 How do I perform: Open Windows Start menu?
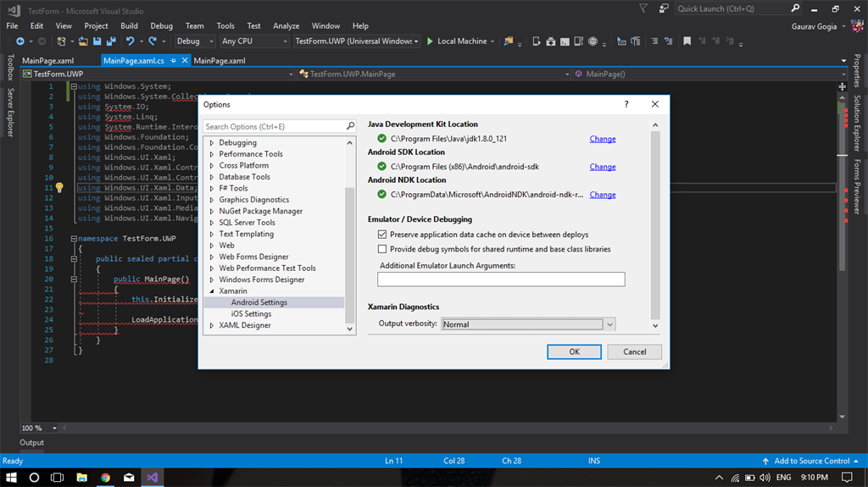tap(11, 477)
